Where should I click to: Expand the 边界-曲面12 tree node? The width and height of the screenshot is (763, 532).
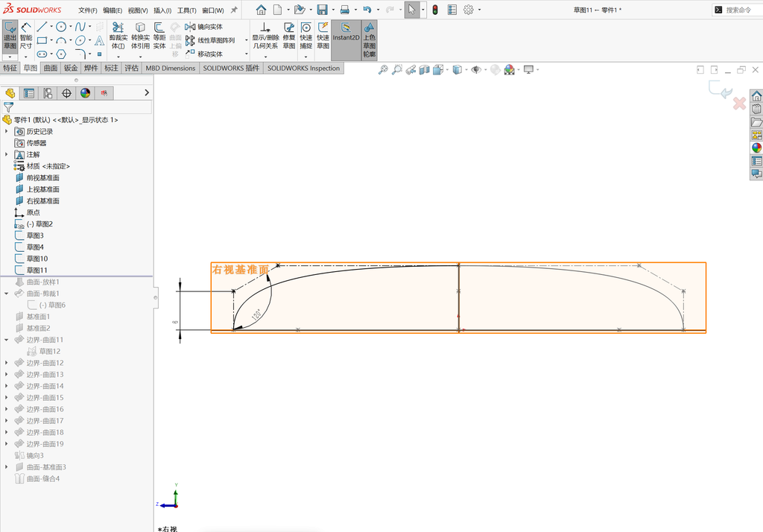pos(6,363)
